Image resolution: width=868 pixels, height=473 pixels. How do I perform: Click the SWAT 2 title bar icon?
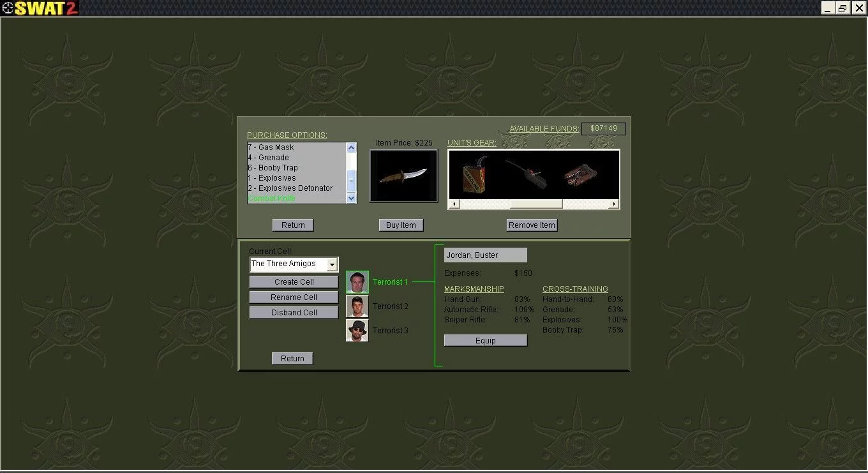pos(8,8)
